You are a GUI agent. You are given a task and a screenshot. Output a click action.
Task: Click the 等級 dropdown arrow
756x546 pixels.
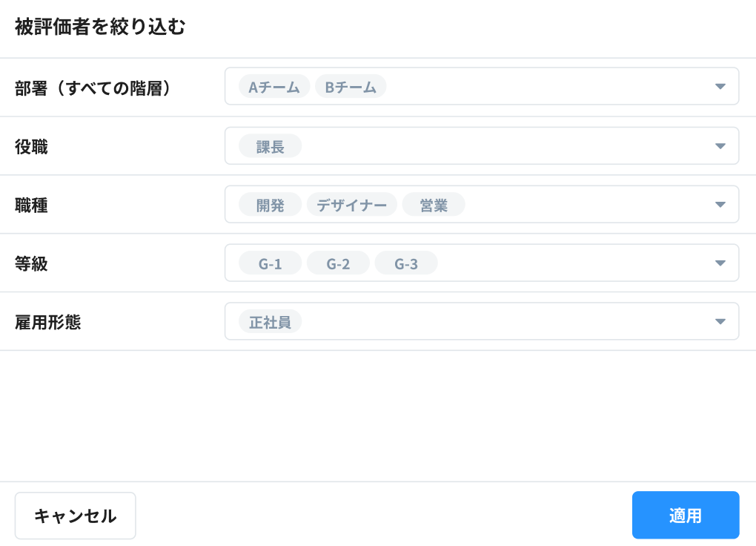(720, 263)
